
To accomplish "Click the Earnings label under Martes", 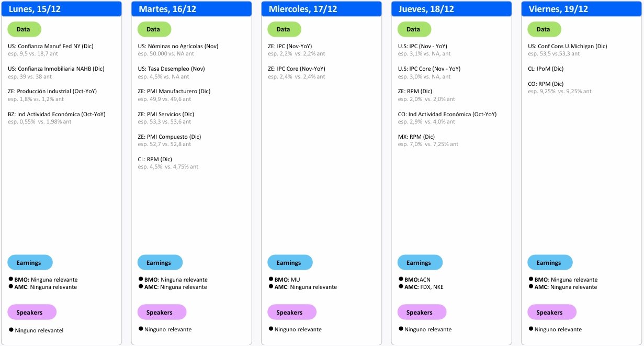I will [160, 263].
